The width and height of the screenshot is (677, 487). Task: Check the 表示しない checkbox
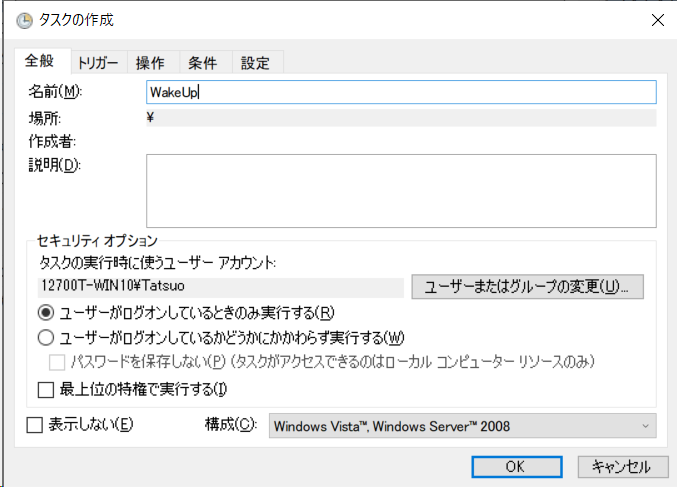click(35, 425)
